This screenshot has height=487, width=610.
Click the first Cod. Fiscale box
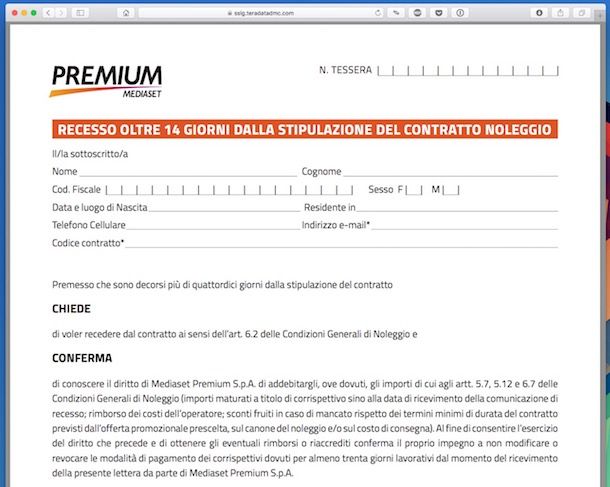[114, 190]
